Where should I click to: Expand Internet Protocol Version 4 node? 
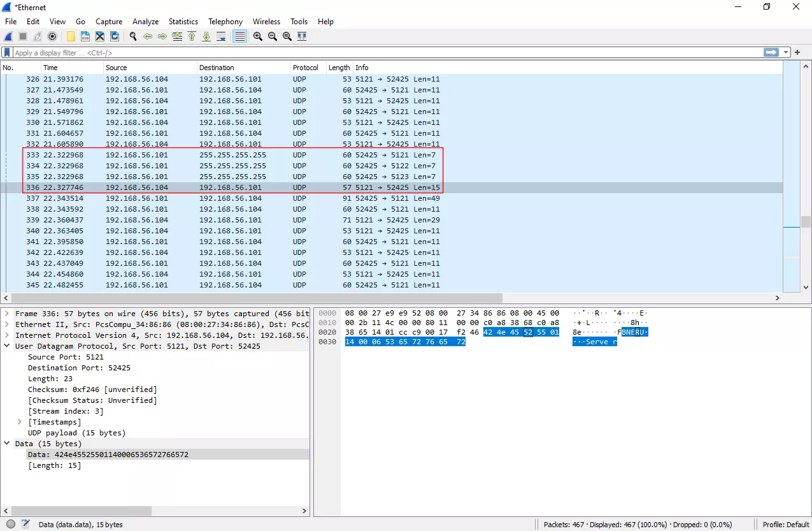(x=8, y=335)
